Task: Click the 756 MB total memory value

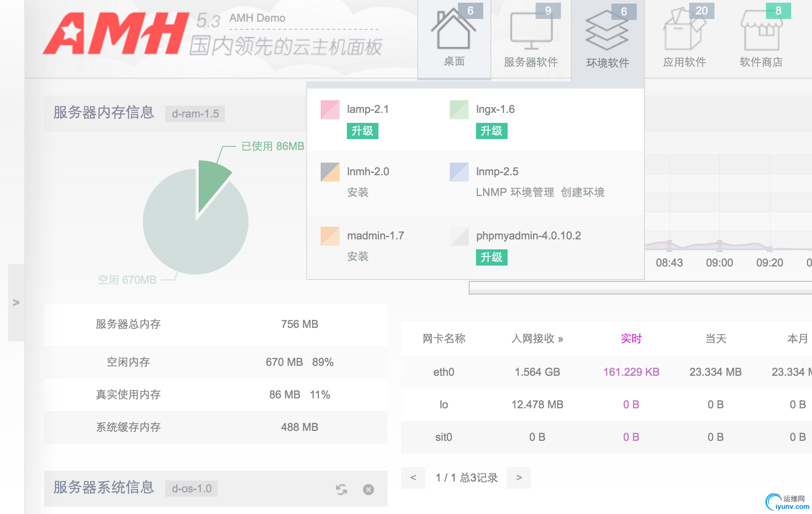Action: [x=300, y=324]
